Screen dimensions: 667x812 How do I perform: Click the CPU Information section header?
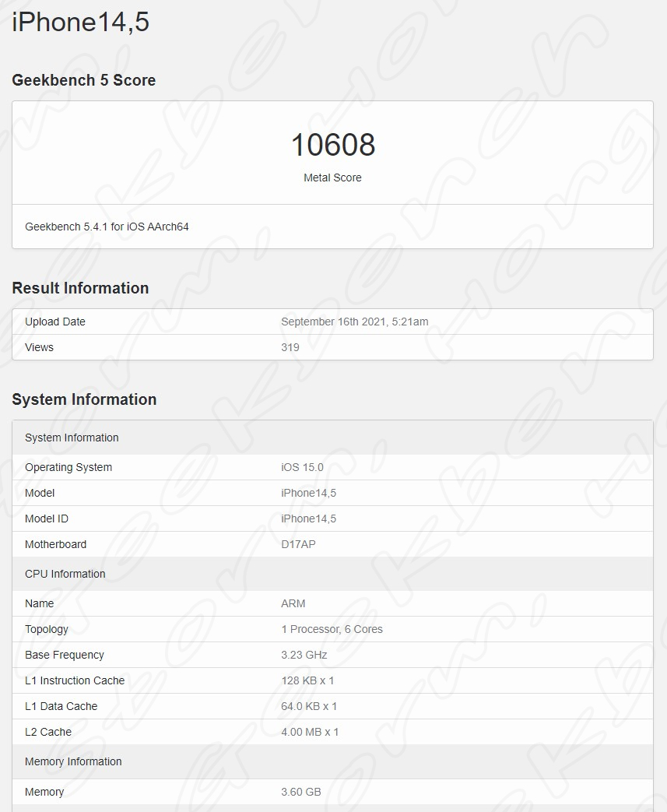(x=332, y=574)
